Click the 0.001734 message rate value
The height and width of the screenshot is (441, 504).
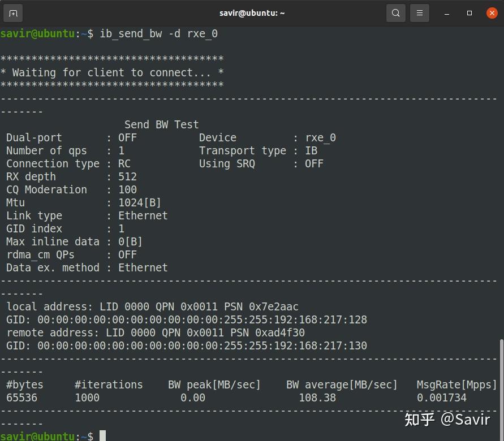point(441,397)
